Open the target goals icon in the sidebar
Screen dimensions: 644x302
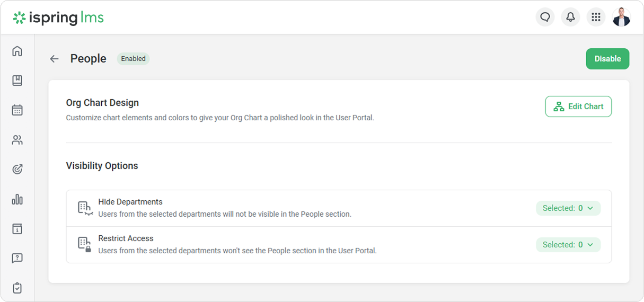(x=17, y=170)
